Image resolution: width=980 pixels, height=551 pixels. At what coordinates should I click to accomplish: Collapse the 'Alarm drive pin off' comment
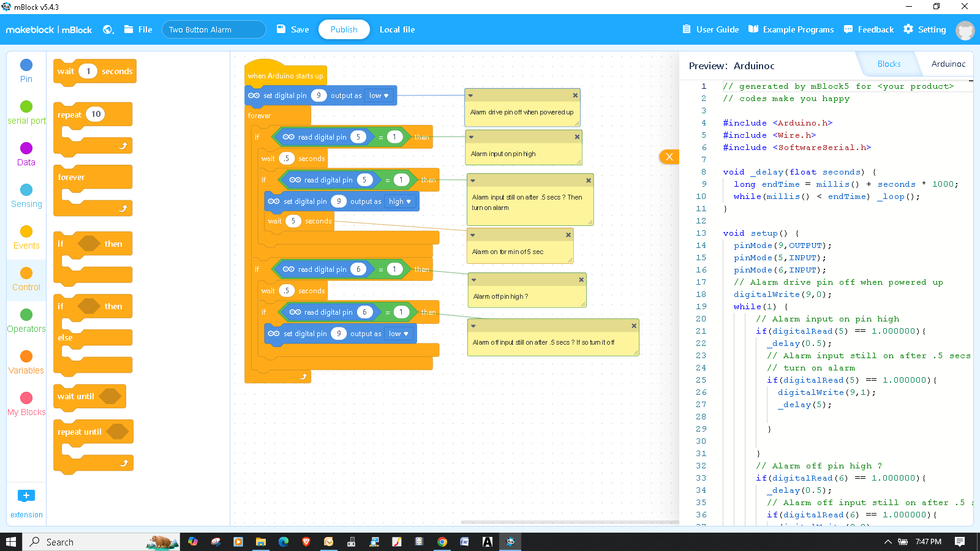(470, 96)
